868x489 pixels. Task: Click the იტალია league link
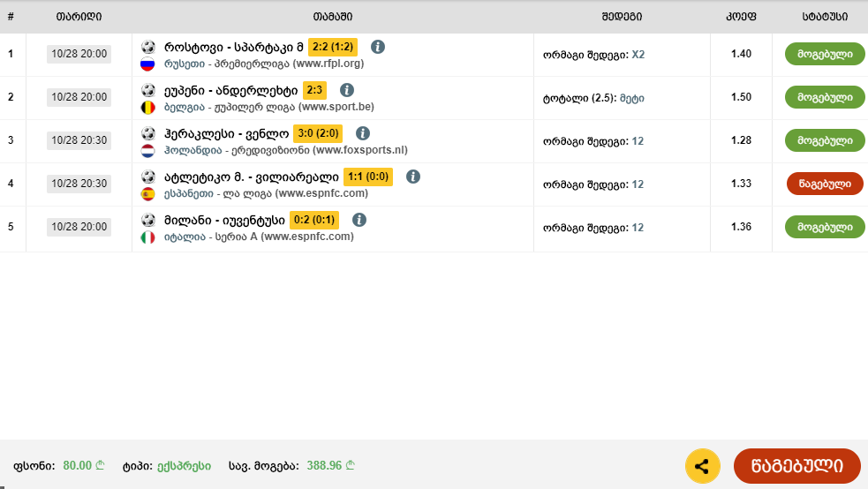coord(185,237)
